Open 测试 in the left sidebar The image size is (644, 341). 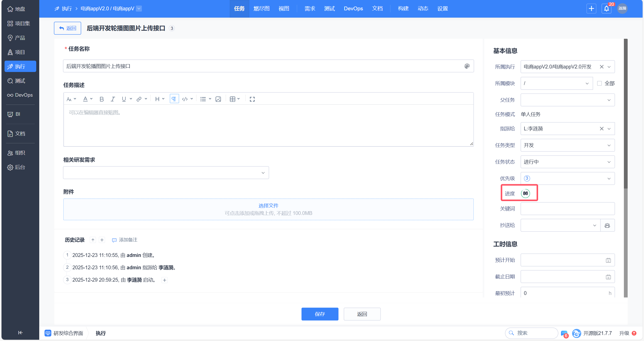tap(20, 81)
